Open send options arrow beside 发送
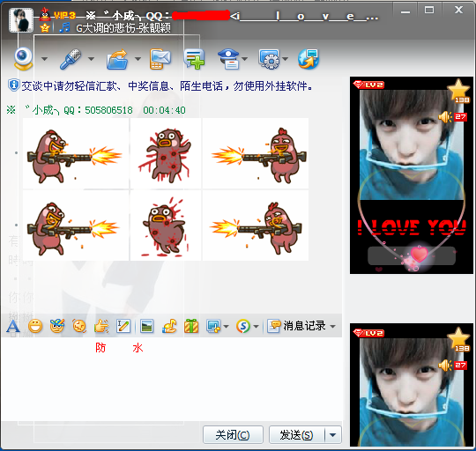This screenshot has height=451, width=476. coord(333,435)
